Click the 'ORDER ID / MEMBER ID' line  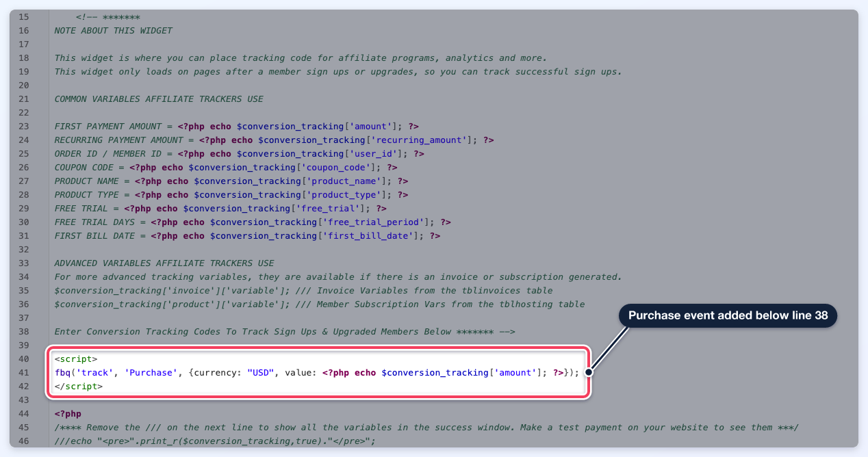(239, 154)
